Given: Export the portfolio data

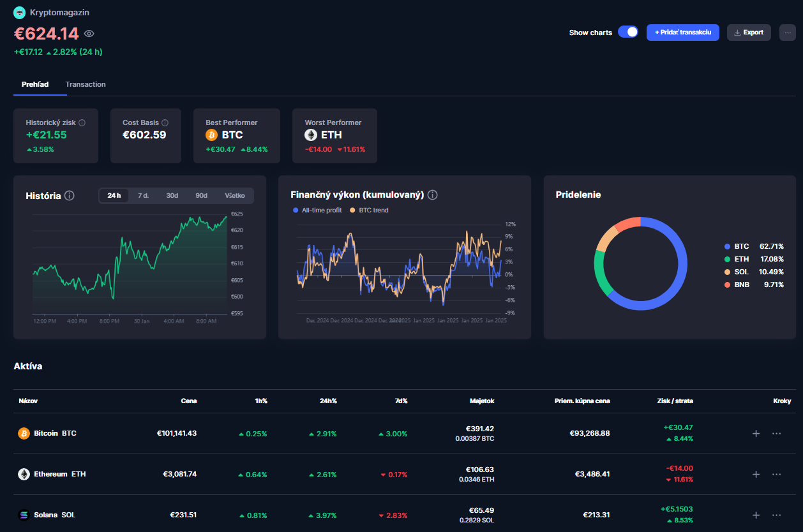Looking at the screenshot, I should pos(749,33).
